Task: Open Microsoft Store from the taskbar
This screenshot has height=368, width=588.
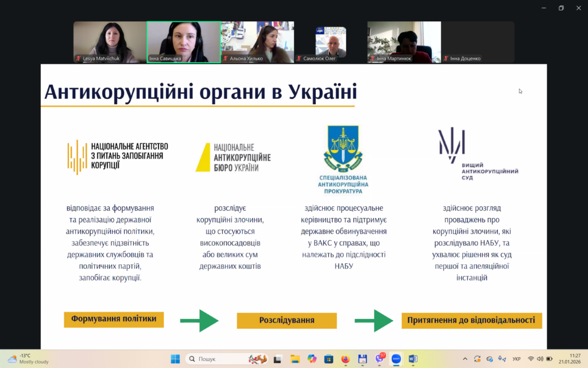Action: (x=328, y=359)
